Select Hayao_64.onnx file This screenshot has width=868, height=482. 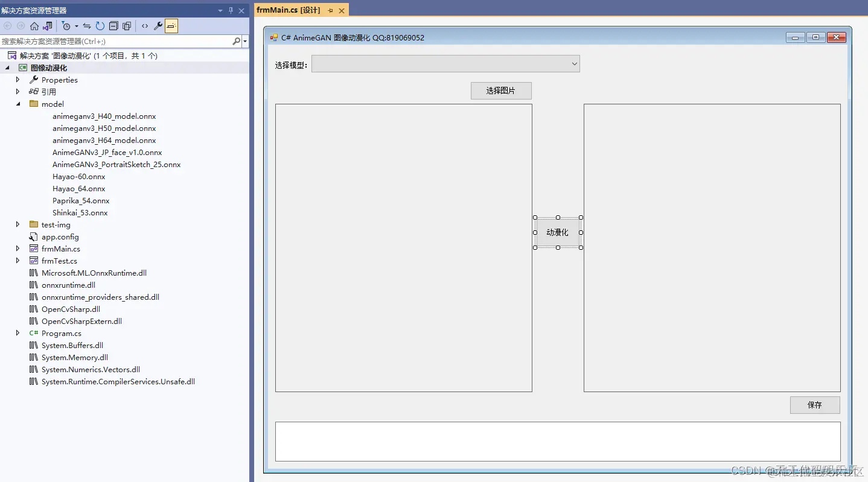coord(78,188)
